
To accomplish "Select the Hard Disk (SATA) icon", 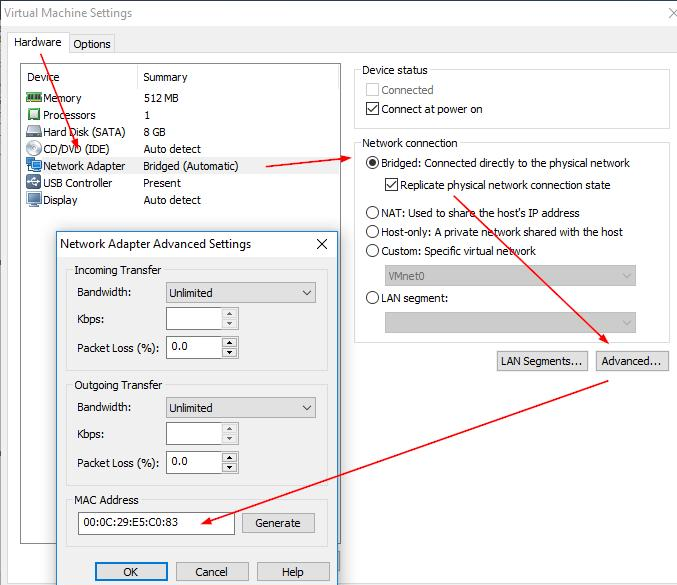I will 34,132.
